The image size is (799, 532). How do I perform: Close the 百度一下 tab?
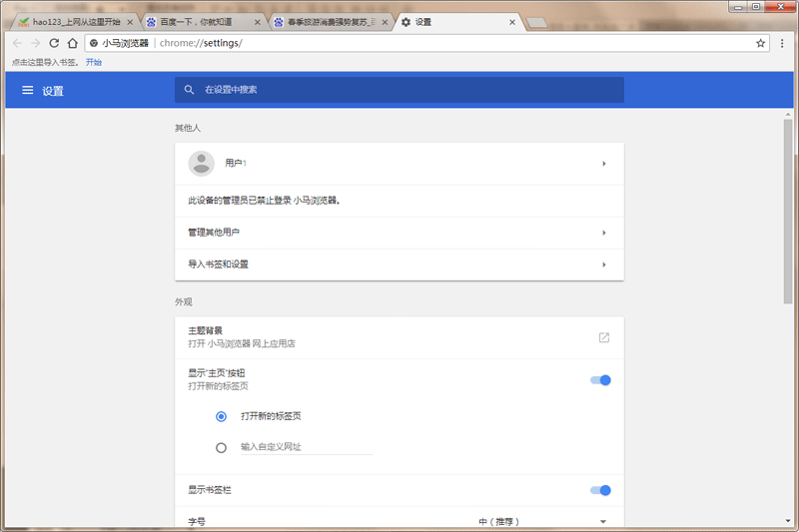(258, 22)
